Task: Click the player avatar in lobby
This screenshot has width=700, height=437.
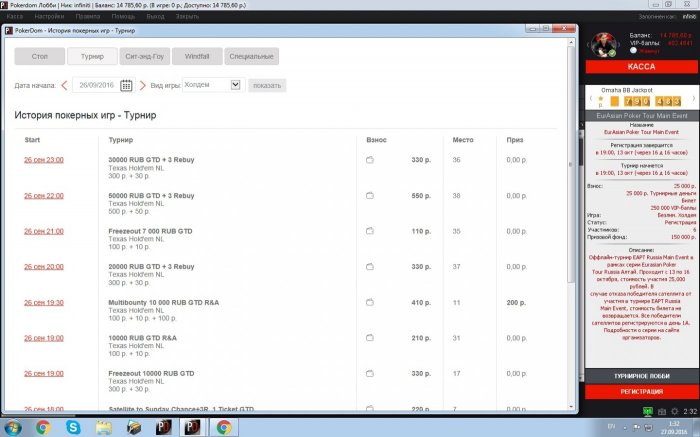Action: point(604,45)
